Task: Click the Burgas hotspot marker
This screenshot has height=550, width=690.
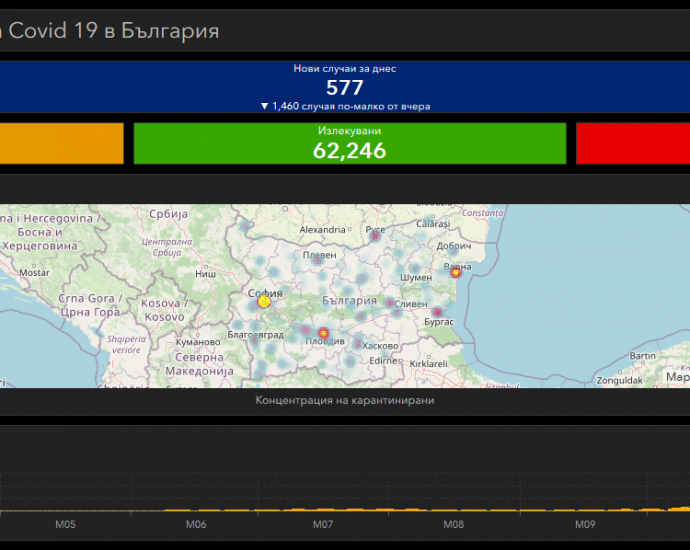Action: 437,312
